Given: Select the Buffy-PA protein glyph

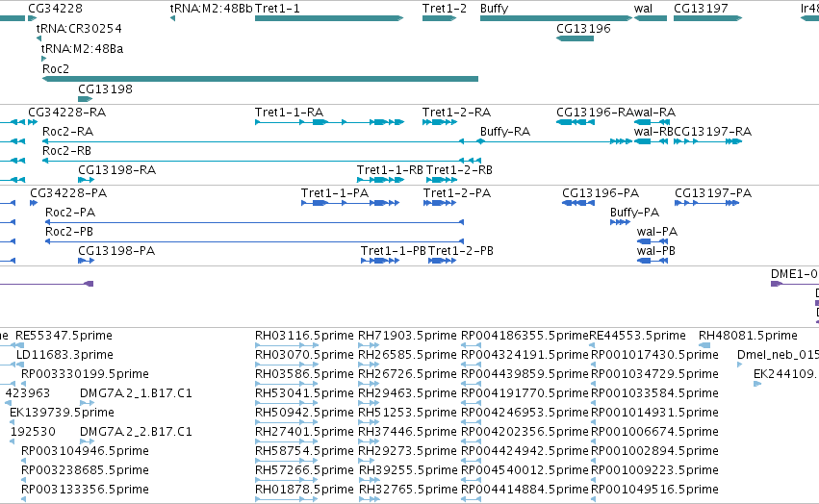Looking at the screenshot, I should 620,222.
